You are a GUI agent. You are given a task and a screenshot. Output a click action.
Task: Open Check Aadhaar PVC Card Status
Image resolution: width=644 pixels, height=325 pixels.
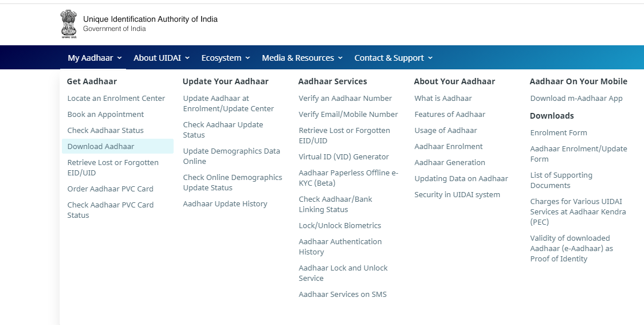[x=111, y=210]
